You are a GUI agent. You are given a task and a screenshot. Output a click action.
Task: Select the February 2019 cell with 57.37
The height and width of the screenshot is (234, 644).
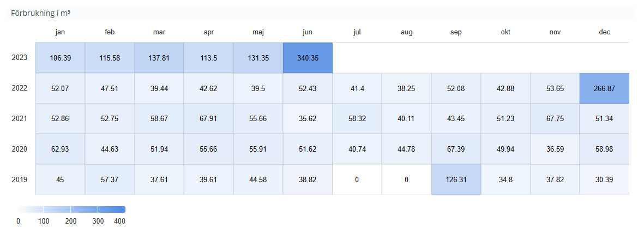pos(110,179)
